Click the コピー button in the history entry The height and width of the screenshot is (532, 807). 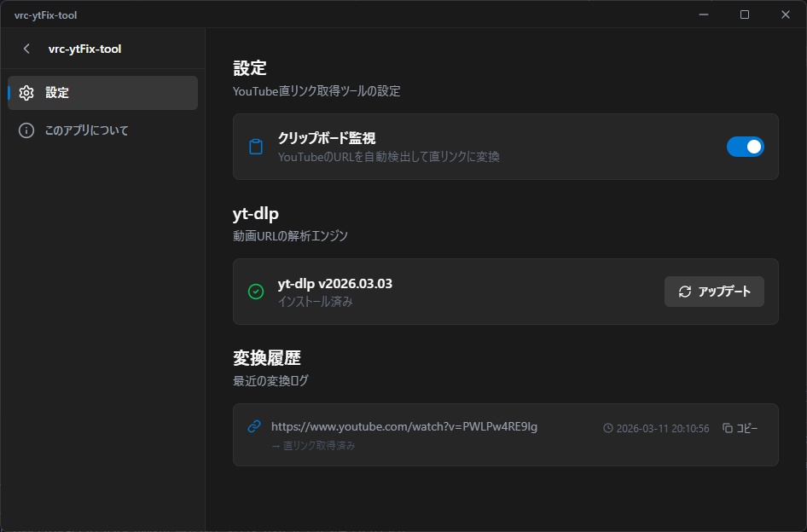(x=740, y=428)
